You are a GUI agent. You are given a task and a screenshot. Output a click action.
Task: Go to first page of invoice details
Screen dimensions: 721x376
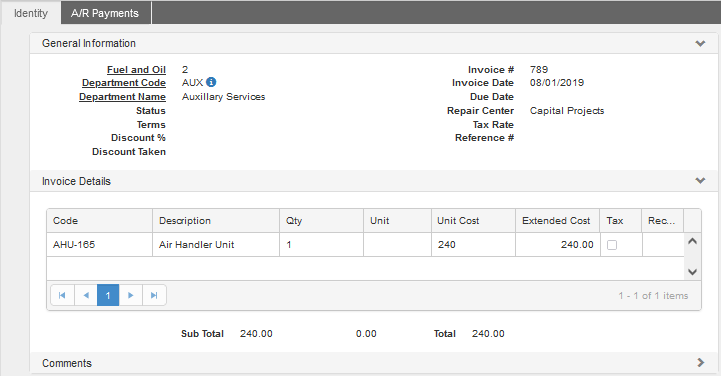point(63,295)
